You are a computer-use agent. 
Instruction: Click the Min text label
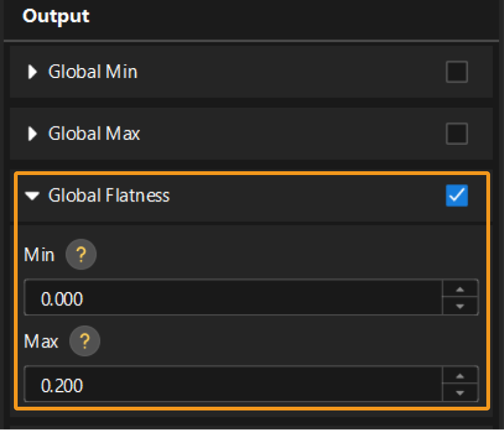point(39,255)
